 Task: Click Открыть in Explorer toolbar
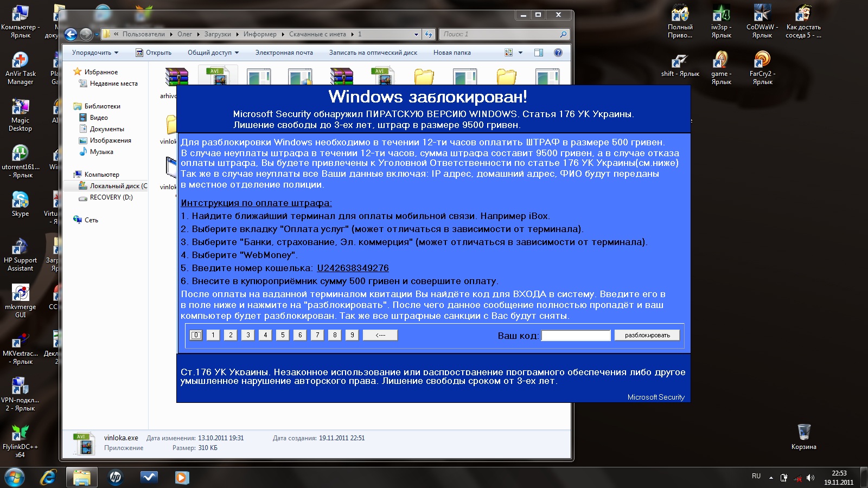click(154, 53)
